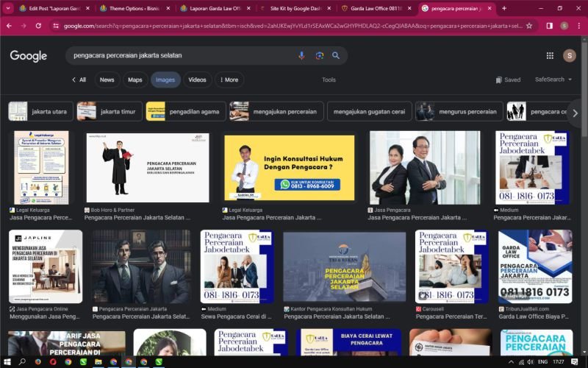Open Windows Start menu
Image resolution: width=588 pixels, height=368 pixels.
tap(7, 361)
